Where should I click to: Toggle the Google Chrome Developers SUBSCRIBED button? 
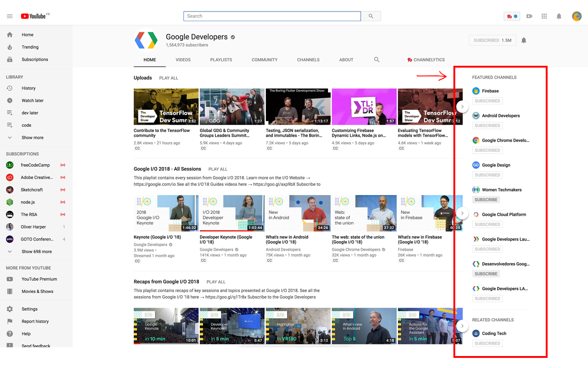pyautogui.click(x=487, y=150)
